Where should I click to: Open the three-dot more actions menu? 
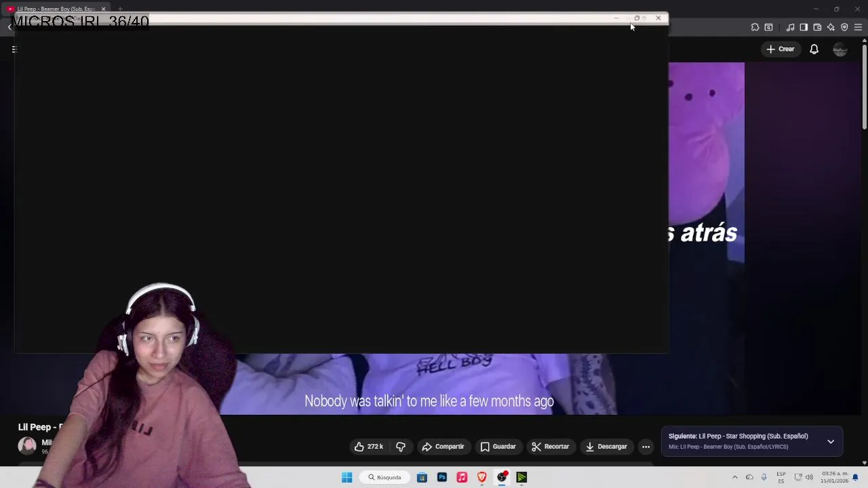coord(646,447)
